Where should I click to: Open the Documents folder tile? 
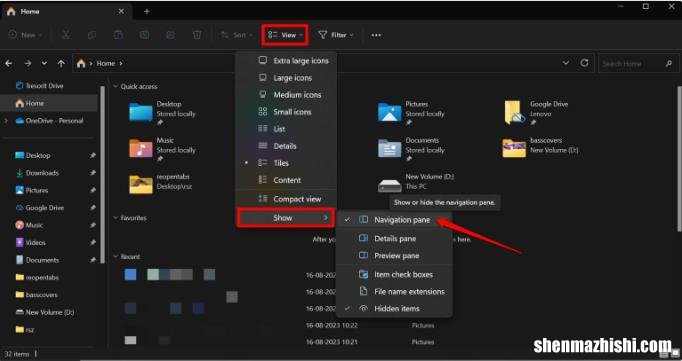coord(412,149)
